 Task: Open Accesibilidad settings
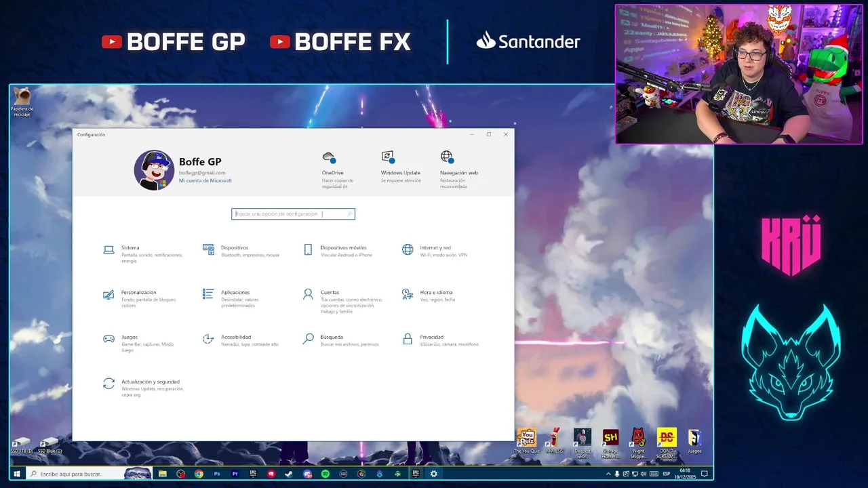[x=242, y=340]
